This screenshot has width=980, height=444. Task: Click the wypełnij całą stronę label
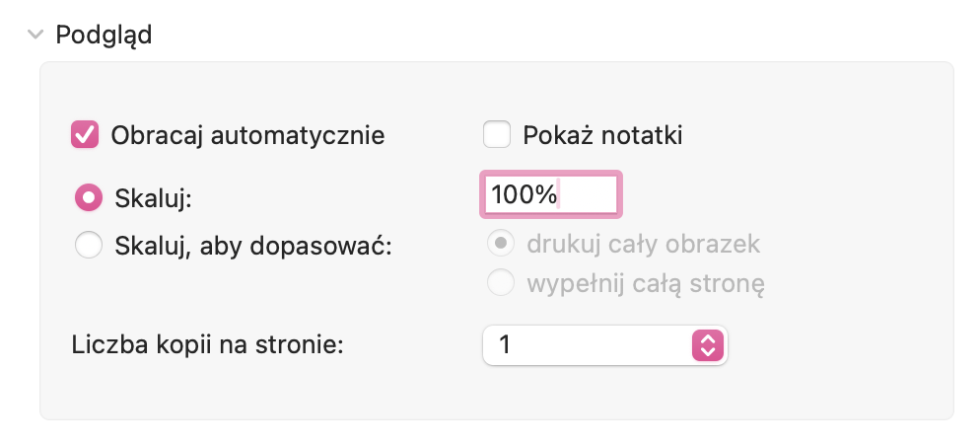click(646, 284)
